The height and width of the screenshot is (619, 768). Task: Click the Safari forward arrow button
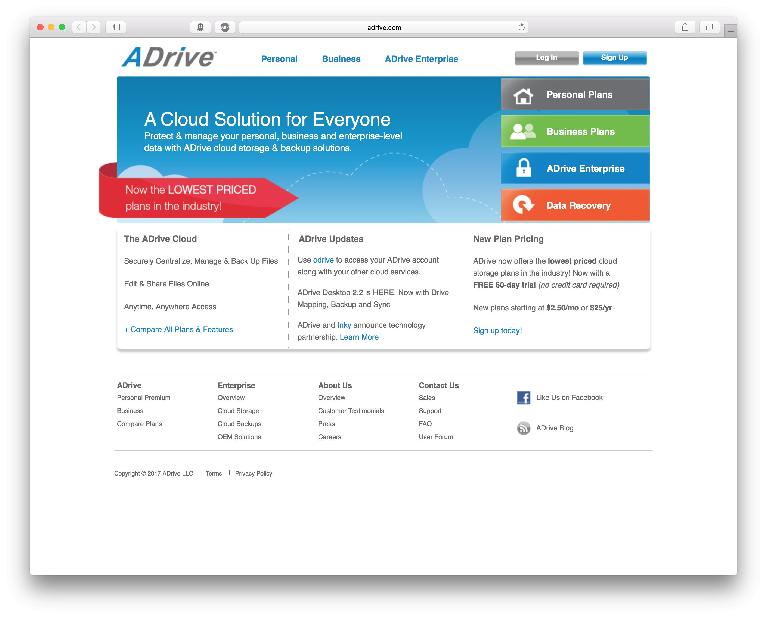click(x=94, y=27)
